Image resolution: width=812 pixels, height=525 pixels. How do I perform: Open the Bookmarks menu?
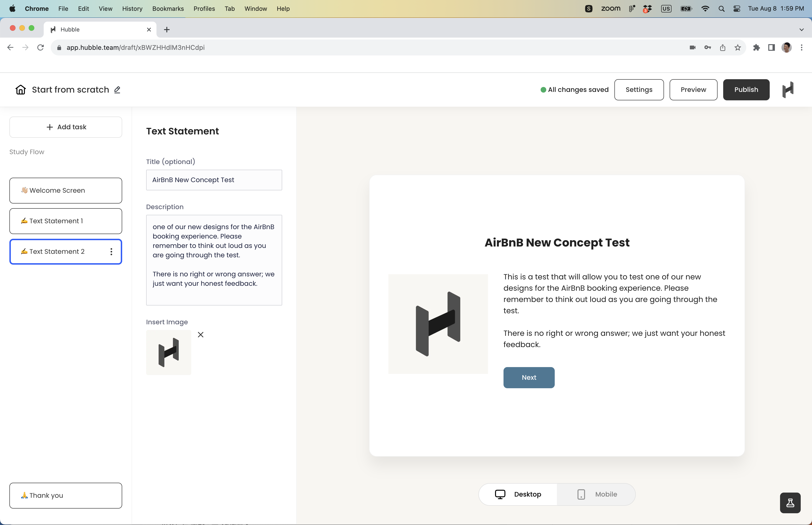pyautogui.click(x=168, y=8)
